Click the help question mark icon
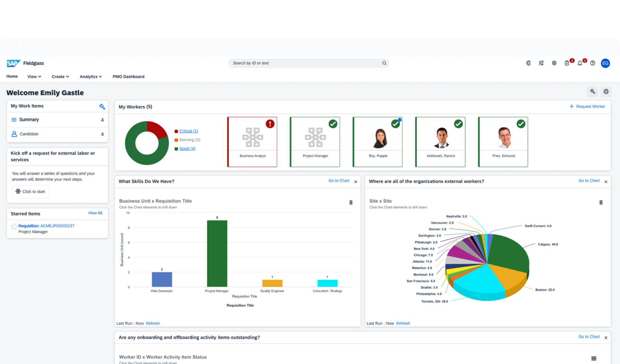This screenshot has height=364, width=620. coord(593,63)
